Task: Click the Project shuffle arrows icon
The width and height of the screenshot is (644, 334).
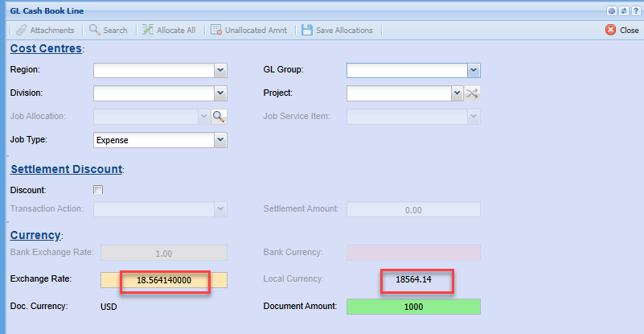Action: tap(472, 94)
